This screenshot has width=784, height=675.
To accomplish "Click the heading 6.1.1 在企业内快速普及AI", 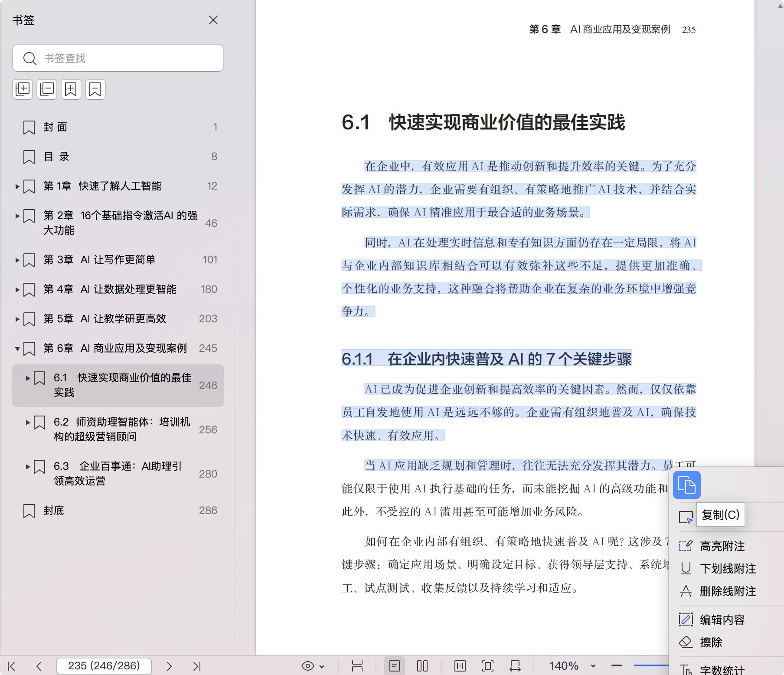I will [x=487, y=359].
